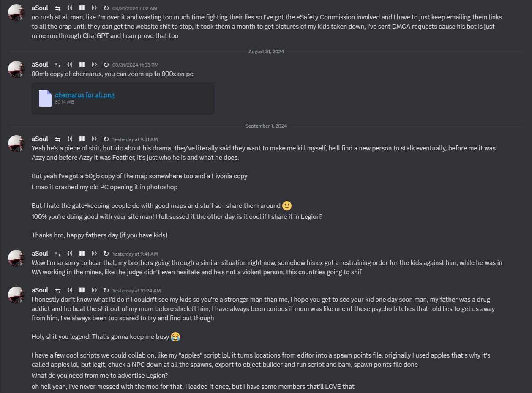
Task: Click the pause icon on the 9:31 AM message
Action: pos(82,139)
